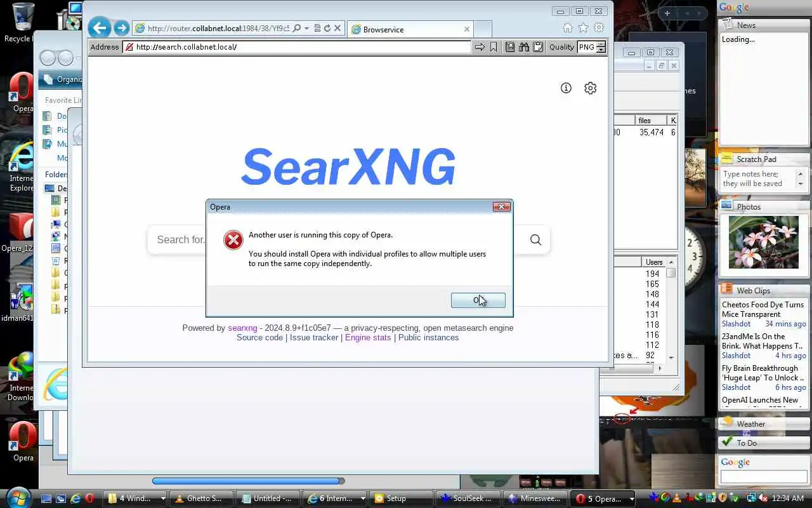
Task: Open the Engine stats link
Action: (x=368, y=337)
